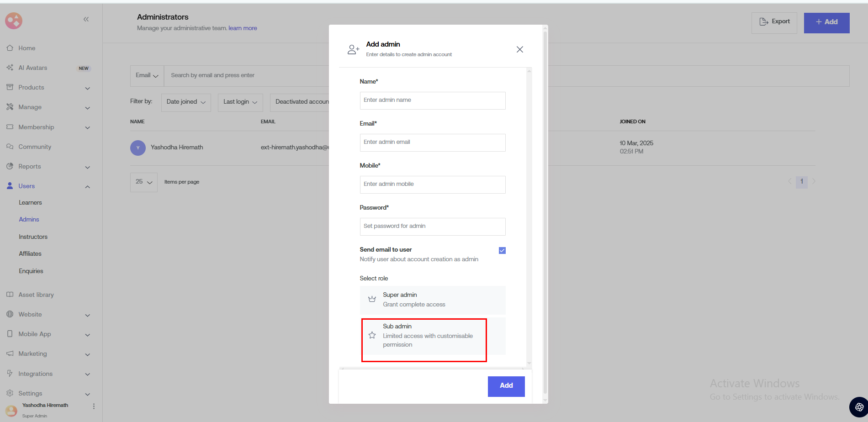Collapse the sidebar with double-chevron icon

point(86,19)
